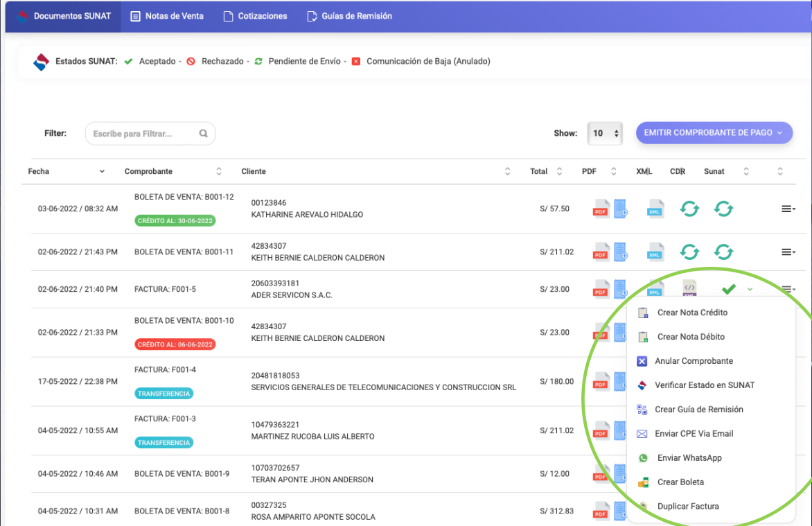Switch to Notas de Venta tab
Viewport: 812px width, 526px height.
tap(166, 16)
